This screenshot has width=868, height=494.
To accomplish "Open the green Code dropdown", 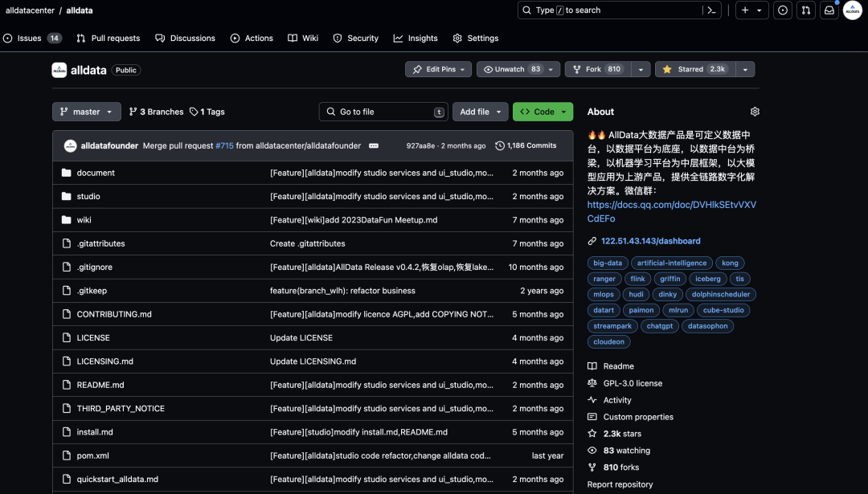I will click(x=543, y=112).
